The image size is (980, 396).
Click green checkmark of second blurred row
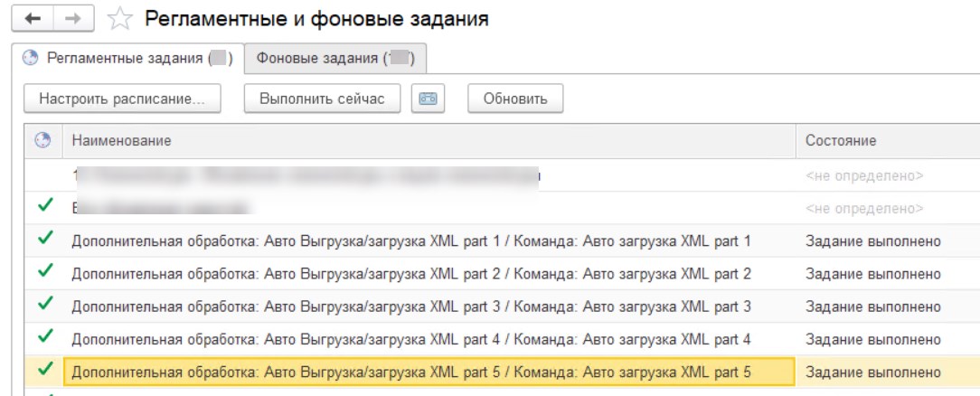[x=45, y=205]
